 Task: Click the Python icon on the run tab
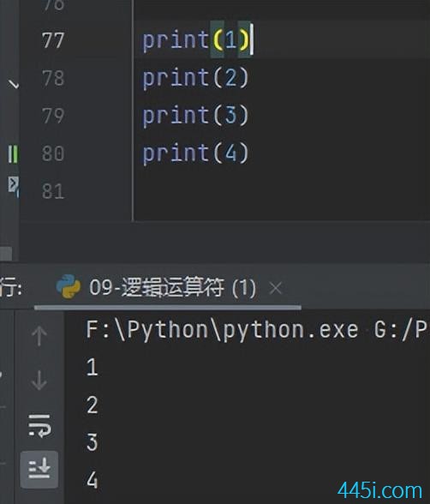[69, 286]
